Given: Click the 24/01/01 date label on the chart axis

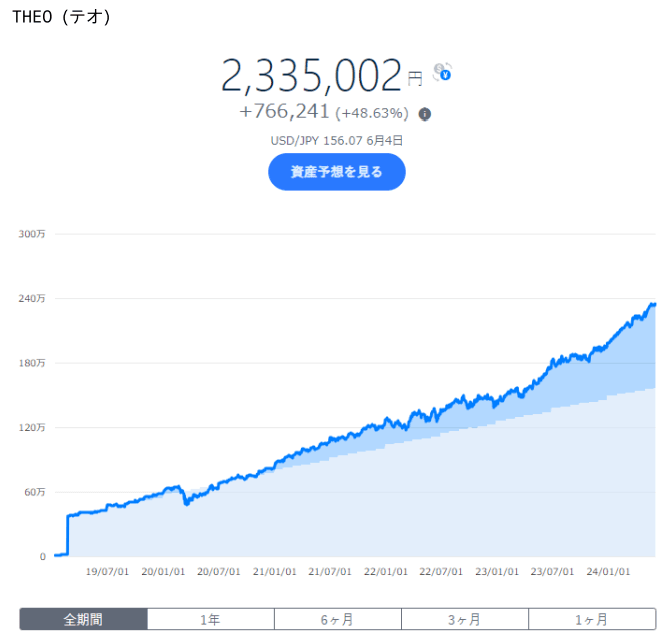Looking at the screenshot, I should point(607,573).
